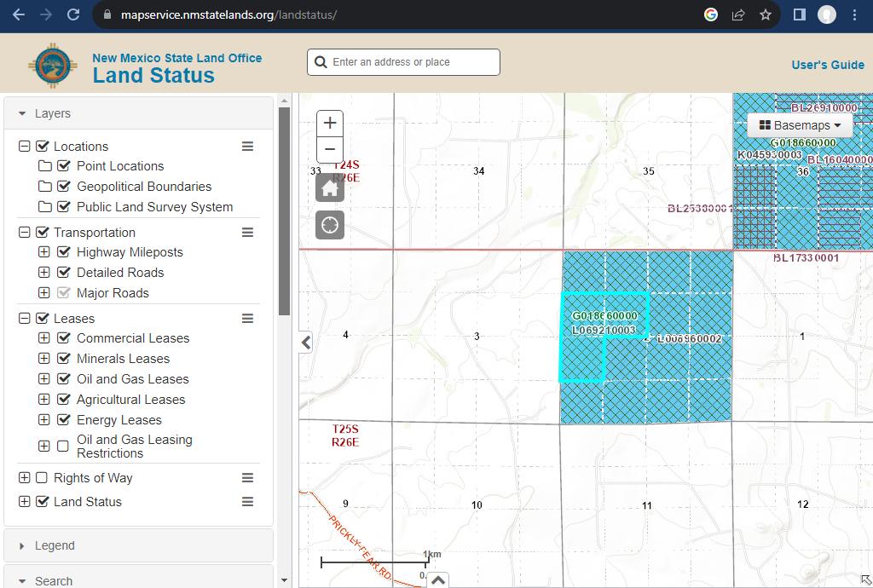Click the site lock icon in address bar

[107, 14]
